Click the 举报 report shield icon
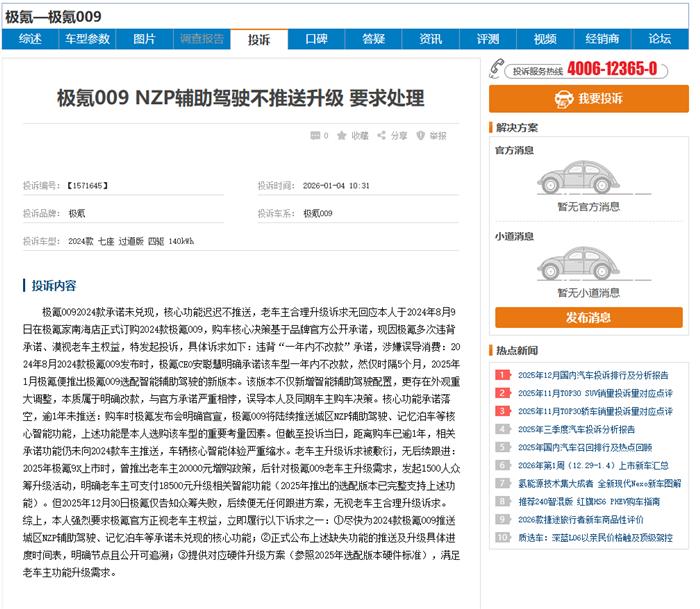This screenshot has width=700, height=609. tap(421, 136)
